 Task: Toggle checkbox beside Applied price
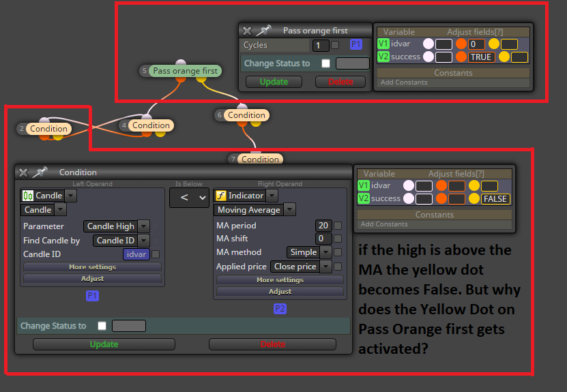[338, 267]
